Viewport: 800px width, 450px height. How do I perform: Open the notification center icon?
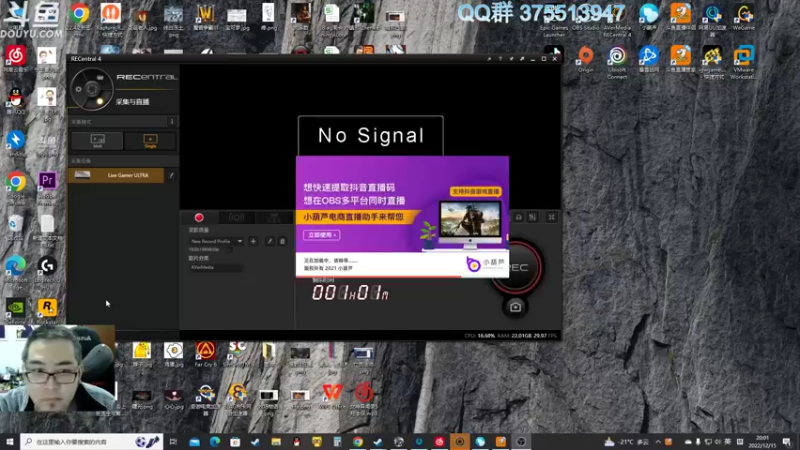[788, 442]
